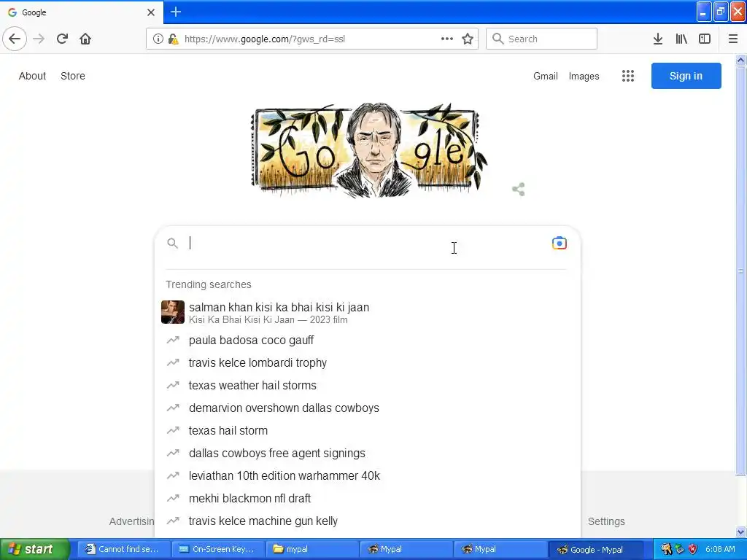Click the Salman Khan film thumbnail
This screenshot has height=560, width=747.
(172, 312)
